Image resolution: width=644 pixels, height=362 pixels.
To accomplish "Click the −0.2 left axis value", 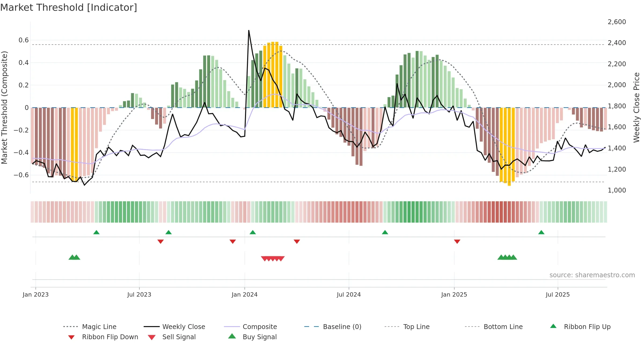I will pyautogui.click(x=21, y=130).
